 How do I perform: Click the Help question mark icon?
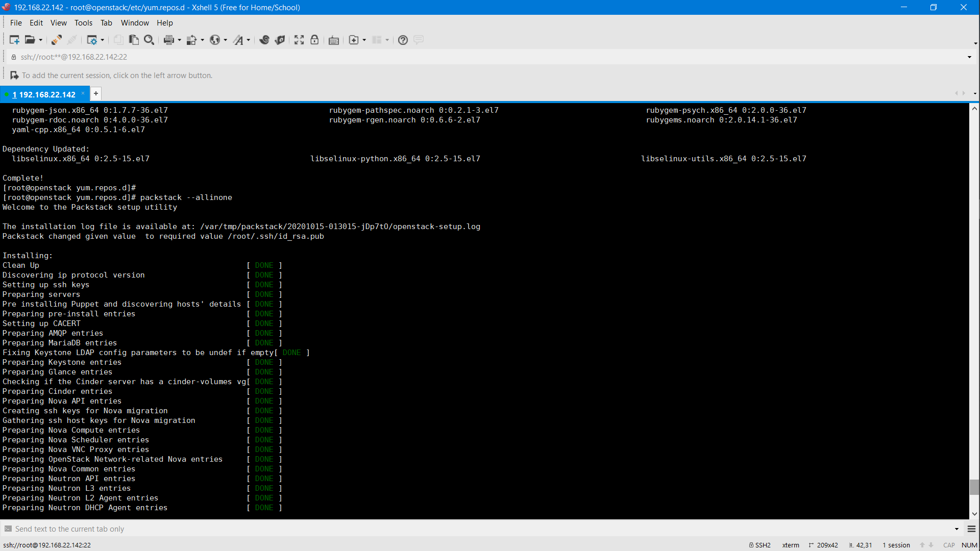click(x=403, y=40)
